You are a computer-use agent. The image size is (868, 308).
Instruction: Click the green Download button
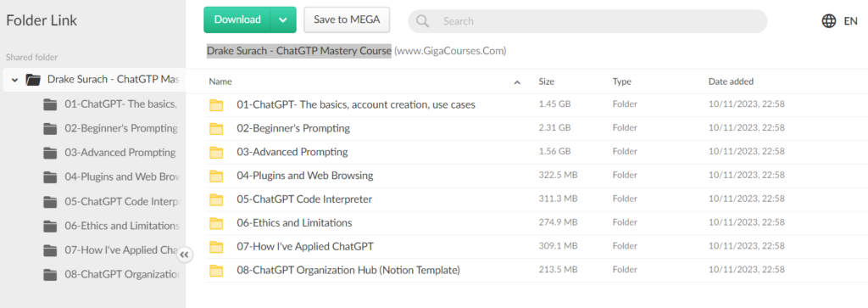[237, 20]
